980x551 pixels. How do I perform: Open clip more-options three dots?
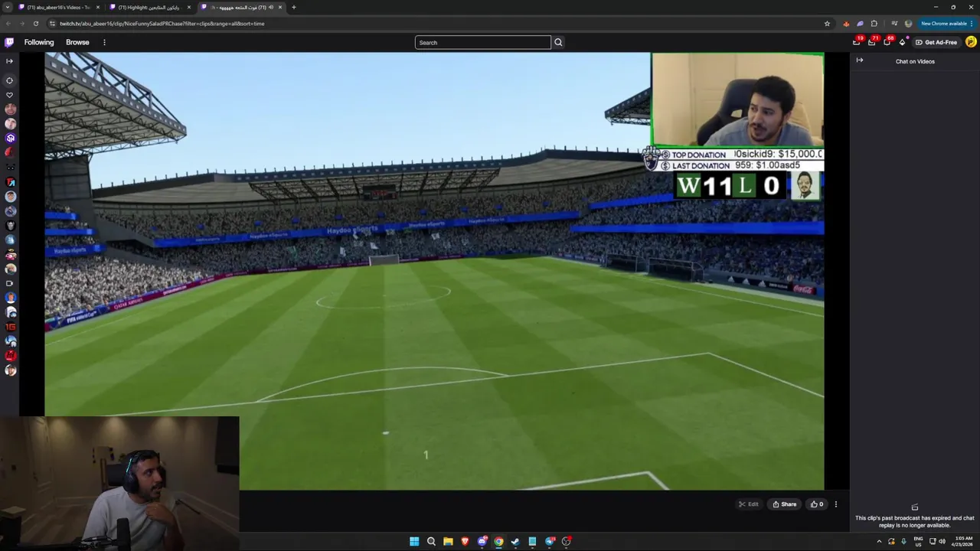click(836, 504)
